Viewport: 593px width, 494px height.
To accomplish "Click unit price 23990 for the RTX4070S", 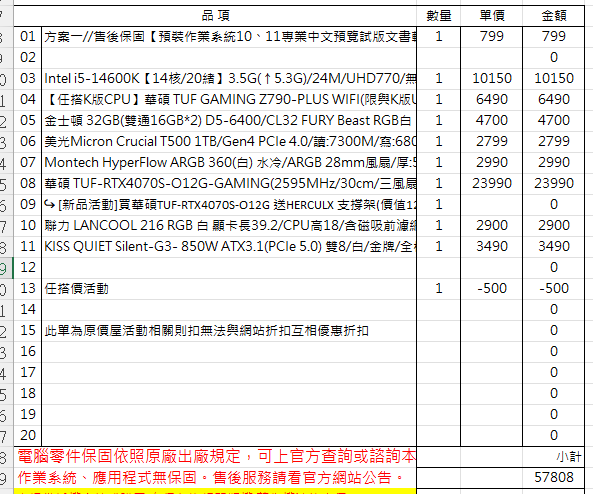I will 492,184.
